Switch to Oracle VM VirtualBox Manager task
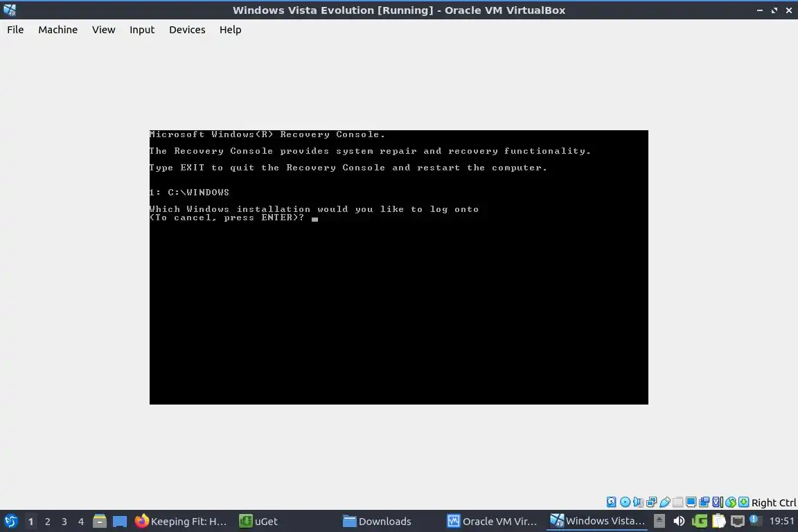798x532 pixels. (x=492, y=522)
